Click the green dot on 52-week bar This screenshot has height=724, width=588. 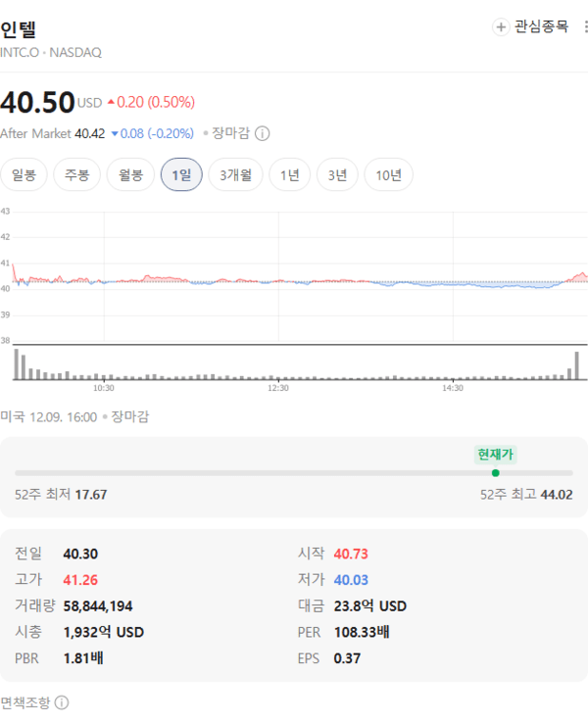pos(496,473)
